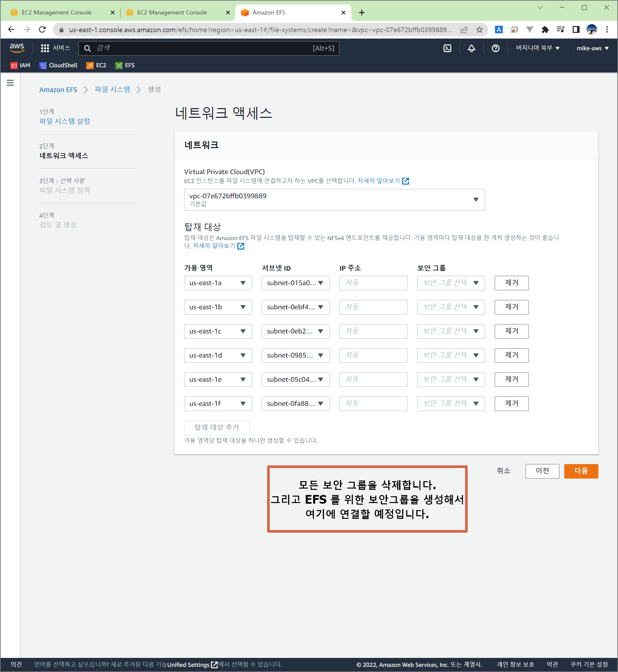Expand the us-east-1a availability zone dropdown
This screenshot has height=672, width=618.
218,283
